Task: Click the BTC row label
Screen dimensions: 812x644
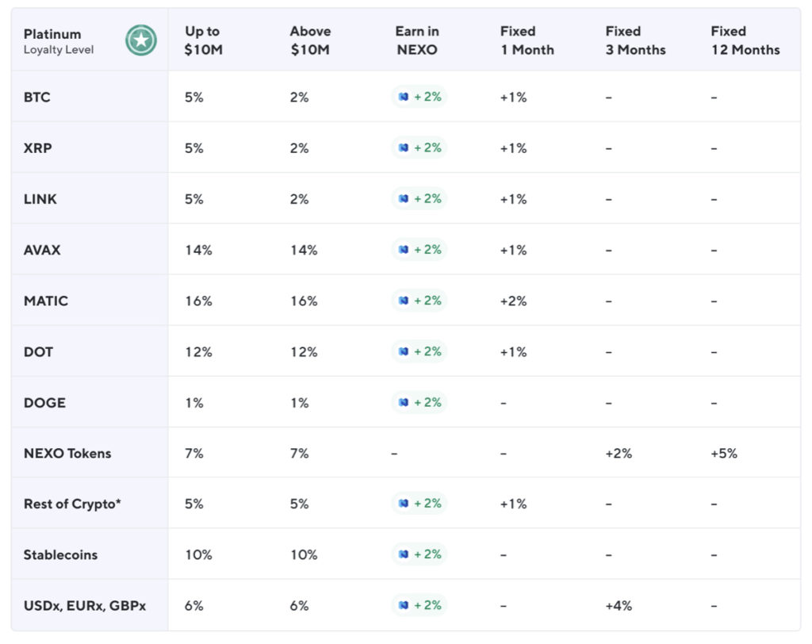Action: point(37,98)
